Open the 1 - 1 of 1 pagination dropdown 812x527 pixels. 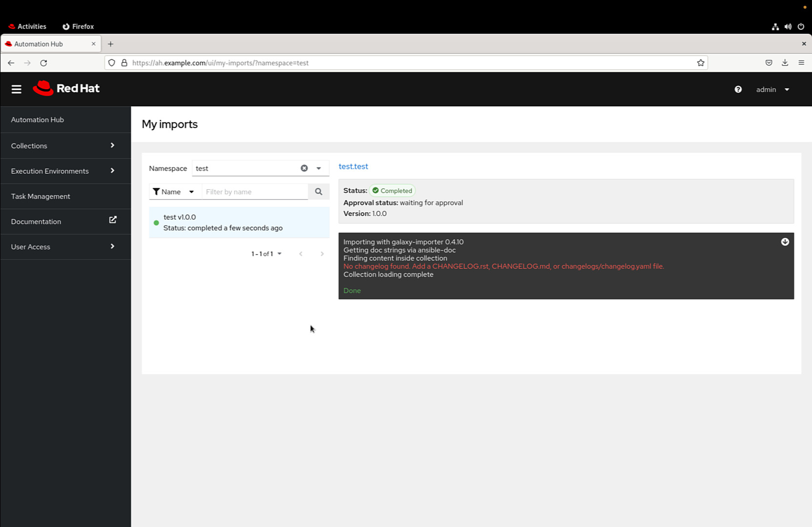click(267, 254)
